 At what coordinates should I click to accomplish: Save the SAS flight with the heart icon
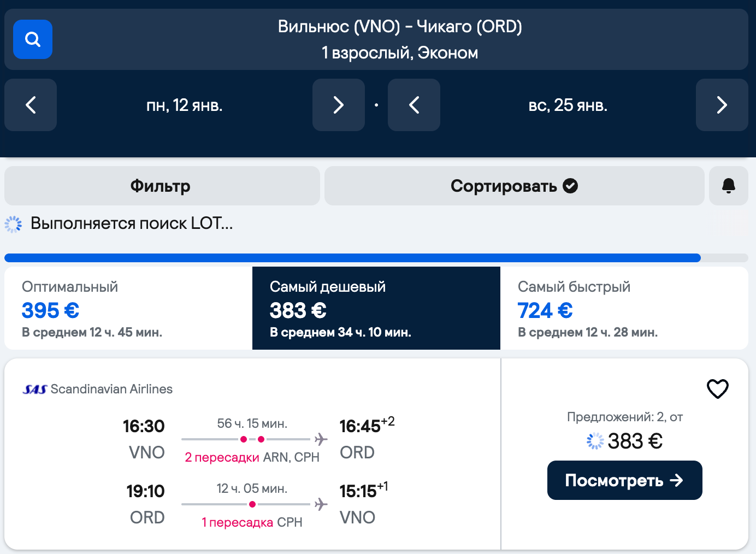tap(718, 389)
